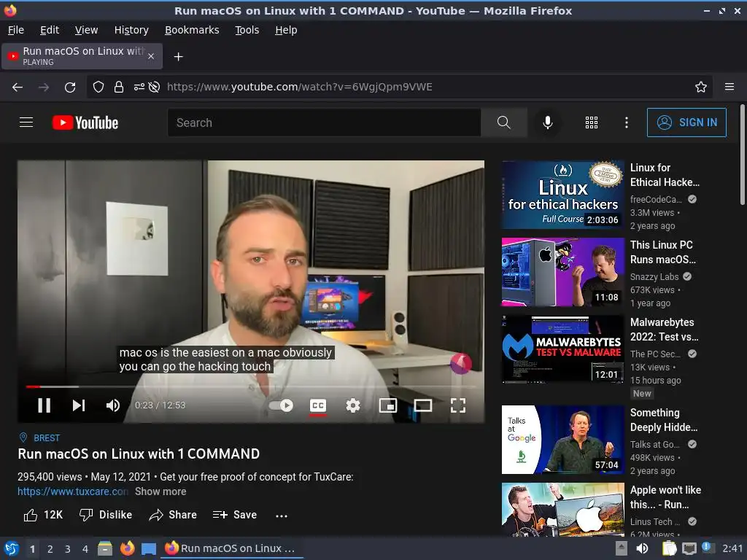Open the File menu
Viewport: 747px width, 560px height.
16,30
